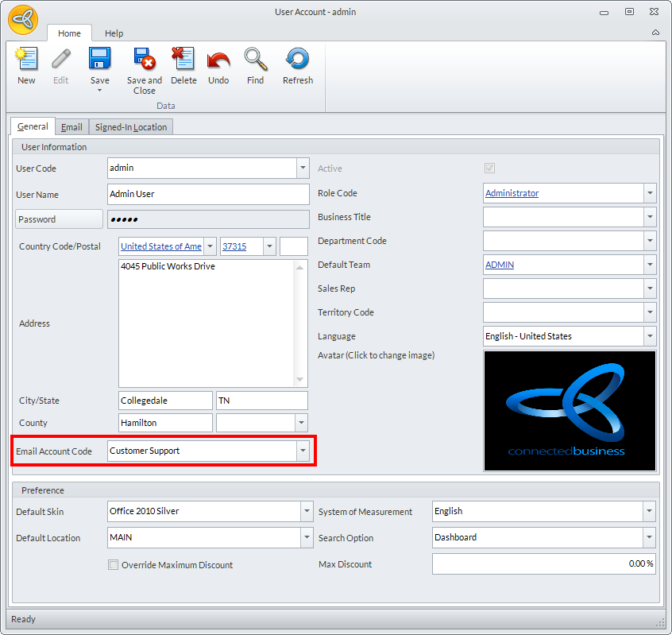
Task: Click the Delete icon
Action: (183, 60)
